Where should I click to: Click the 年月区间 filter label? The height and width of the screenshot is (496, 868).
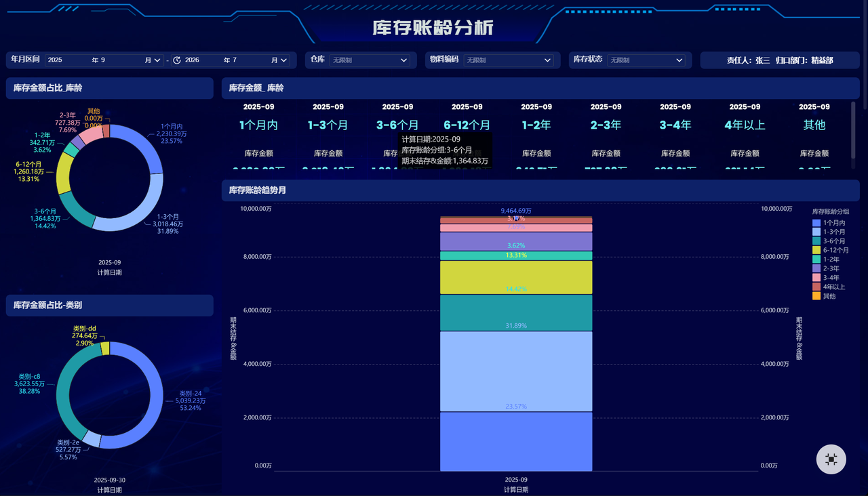(x=25, y=60)
